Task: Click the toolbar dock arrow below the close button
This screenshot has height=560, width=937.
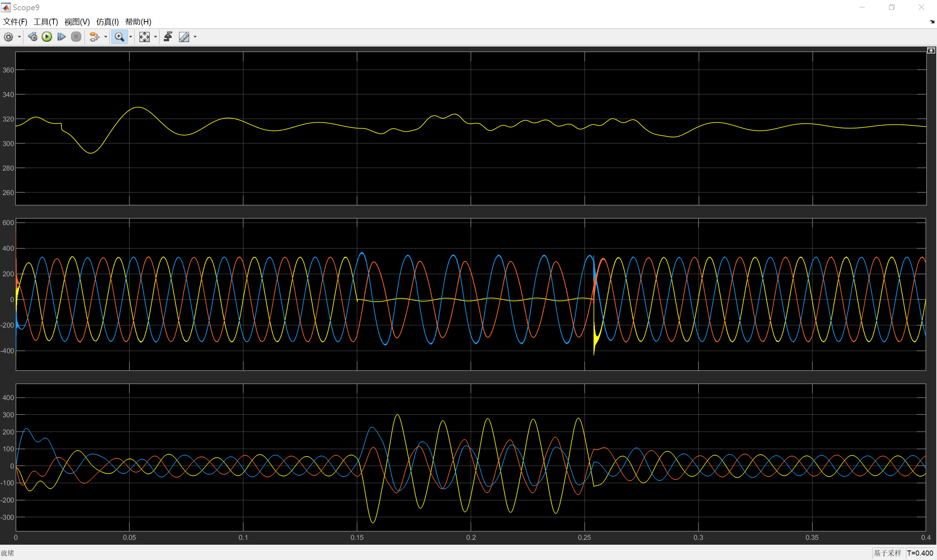Action: tap(932, 22)
